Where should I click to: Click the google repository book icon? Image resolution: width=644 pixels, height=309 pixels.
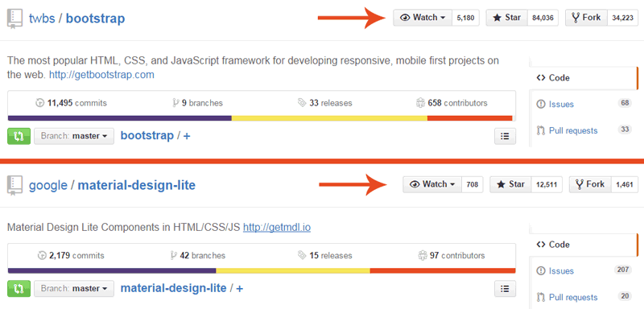pos(14,186)
